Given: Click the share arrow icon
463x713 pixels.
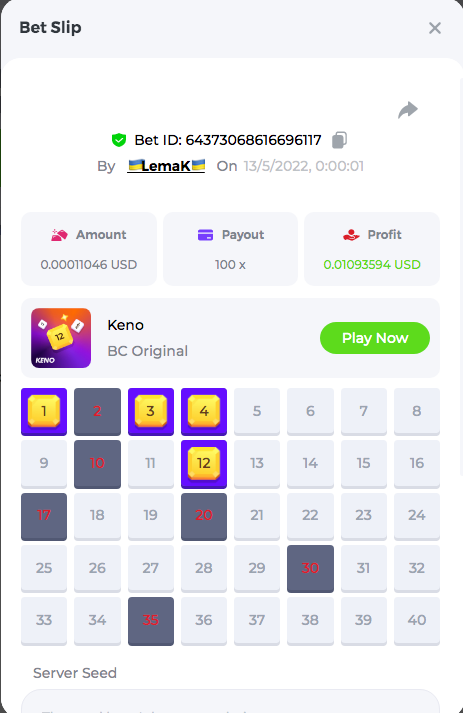Looking at the screenshot, I should click(408, 110).
